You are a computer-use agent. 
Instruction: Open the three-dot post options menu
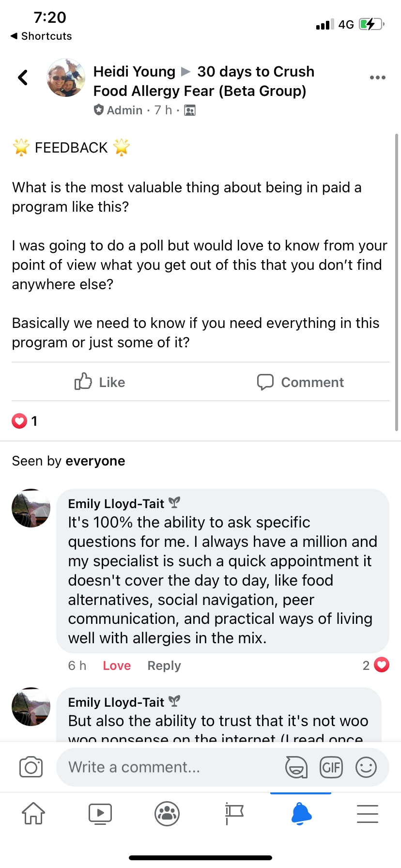377,77
